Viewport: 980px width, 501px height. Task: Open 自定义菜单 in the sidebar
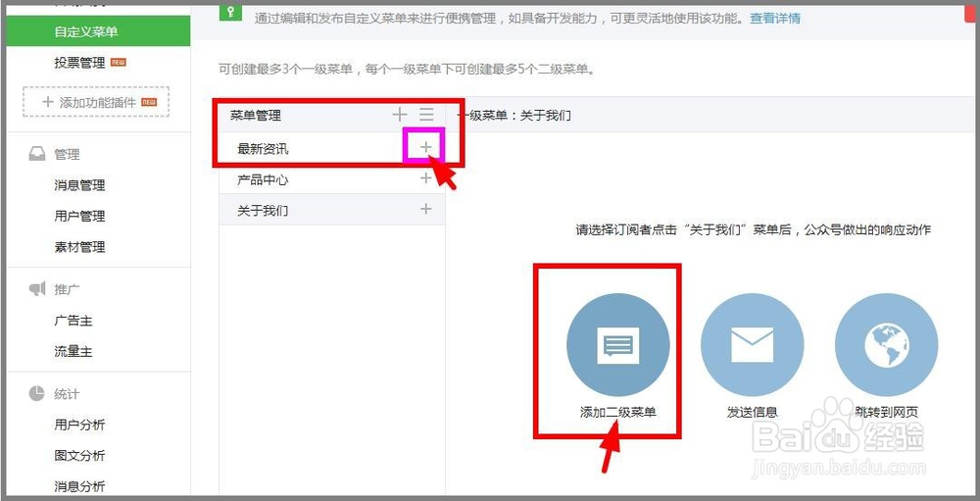(98, 31)
